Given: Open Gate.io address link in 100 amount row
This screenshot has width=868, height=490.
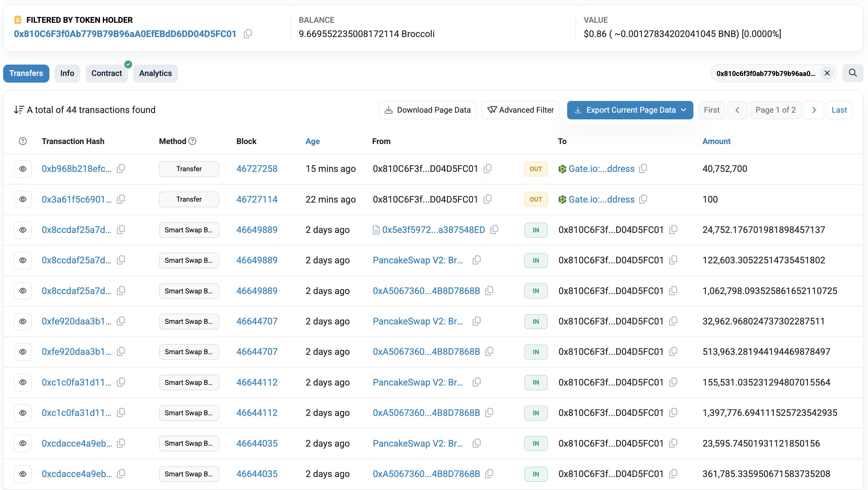Looking at the screenshot, I should point(601,199).
